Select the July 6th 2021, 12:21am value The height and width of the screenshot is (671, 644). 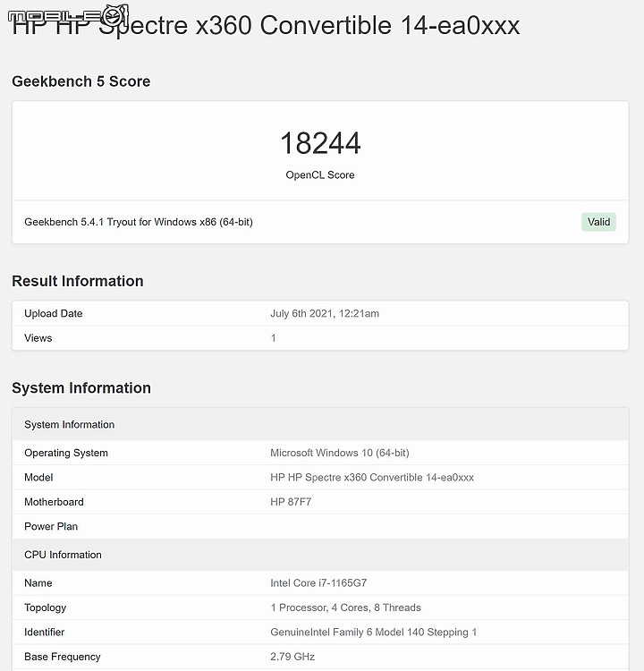click(325, 313)
